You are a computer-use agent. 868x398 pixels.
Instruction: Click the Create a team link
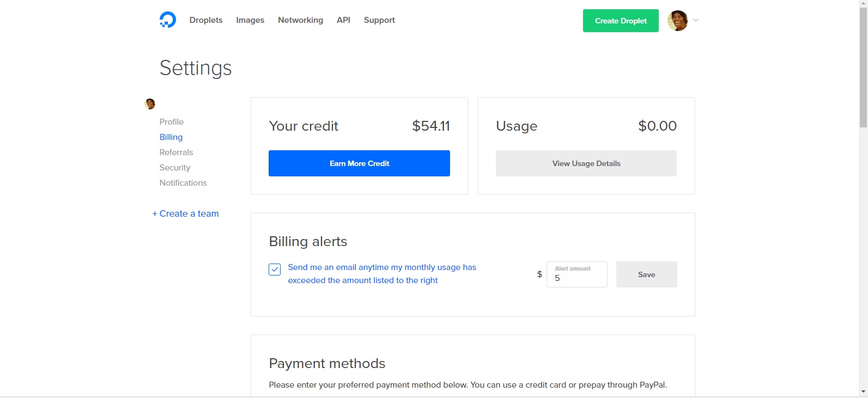coord(186,214)
